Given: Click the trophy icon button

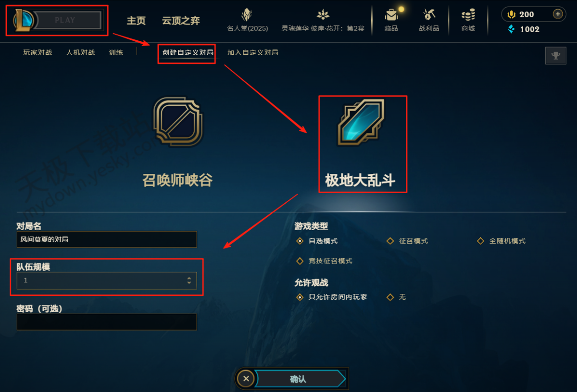Looking at the screenshot, I should pos(556,56).
